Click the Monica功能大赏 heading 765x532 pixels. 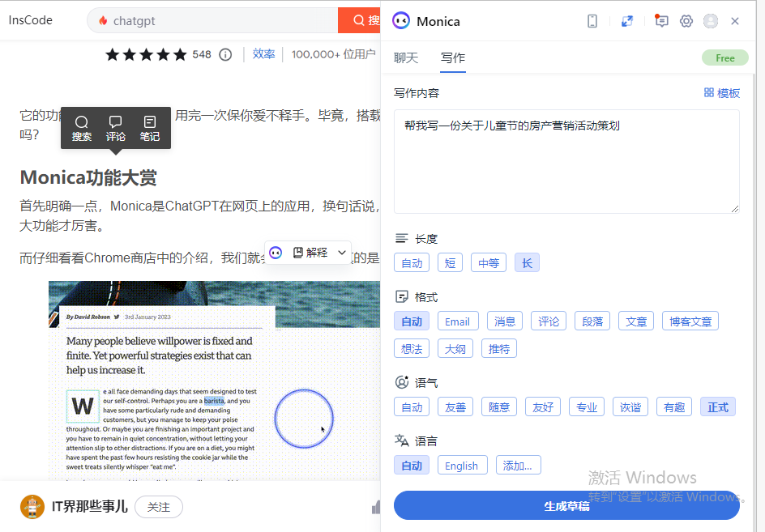(x=88, y=177)
